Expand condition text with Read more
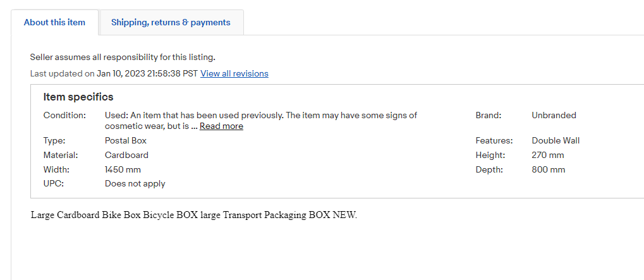 click(221, 126)
